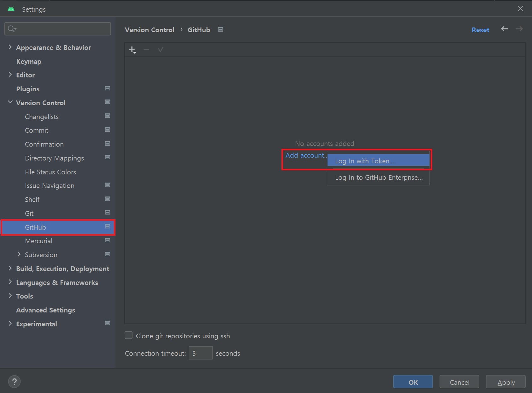Collapse the Version Control section
Screen dimensions: 532x393
(10, 102)
